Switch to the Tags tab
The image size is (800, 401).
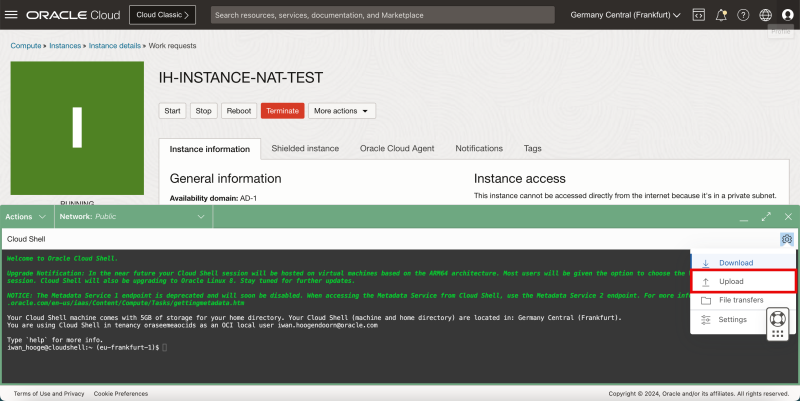tap(532, 148)
